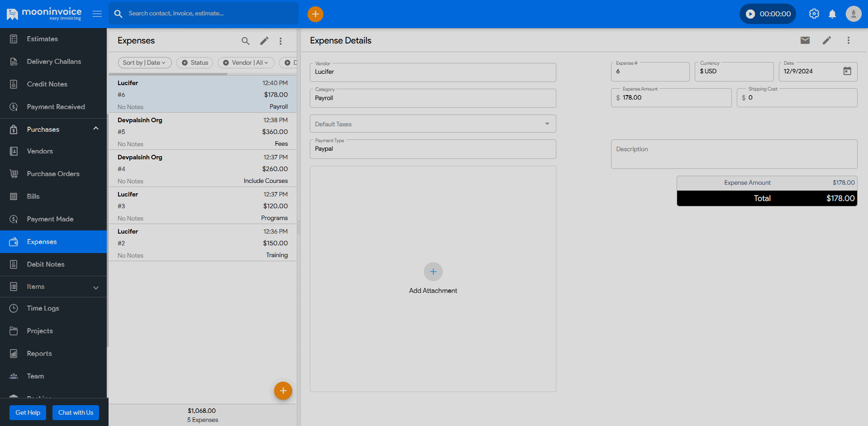Viewport: 868px width, 426px height.
Task: Click the Vendor field showing Lucifer
Action: [x=433, y=72]
